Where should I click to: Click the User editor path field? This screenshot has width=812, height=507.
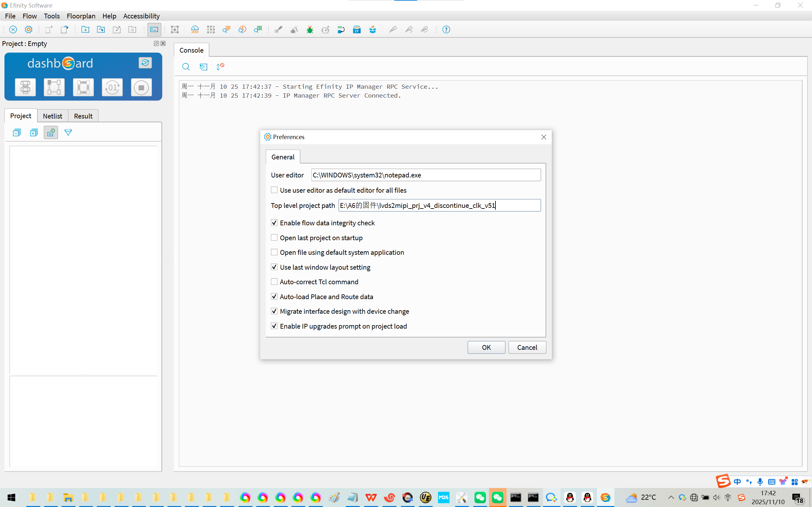pyautogui.click(x=425, y=175)
